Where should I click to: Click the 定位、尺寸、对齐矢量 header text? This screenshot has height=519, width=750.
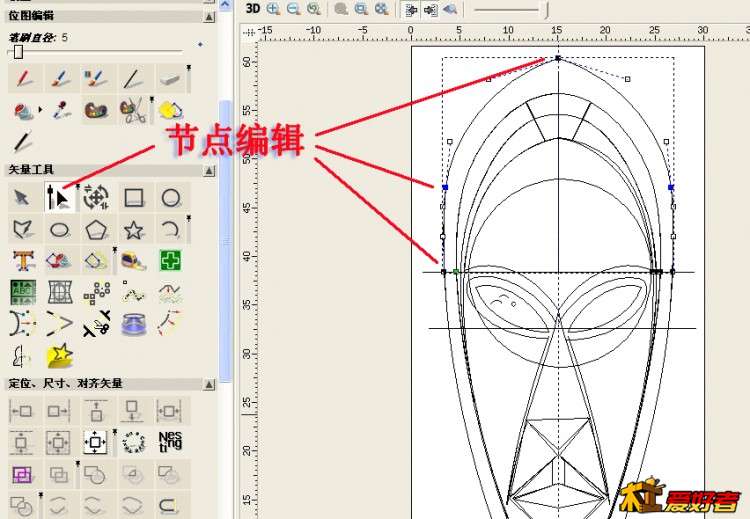point(66,383)
